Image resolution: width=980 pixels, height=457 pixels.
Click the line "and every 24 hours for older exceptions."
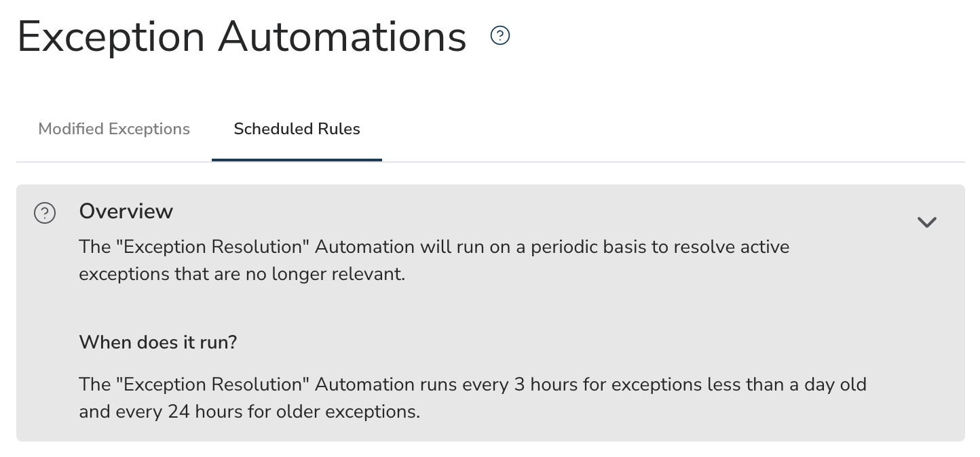coord(250,412)
